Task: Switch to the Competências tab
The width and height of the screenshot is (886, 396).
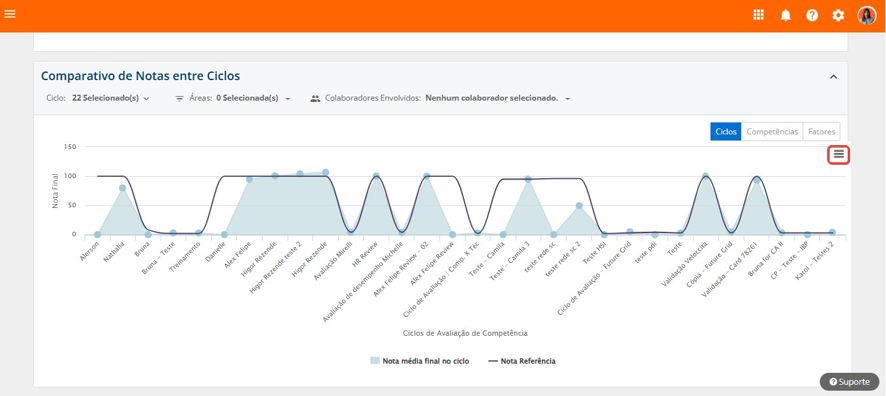Action: tap(772, 132)
